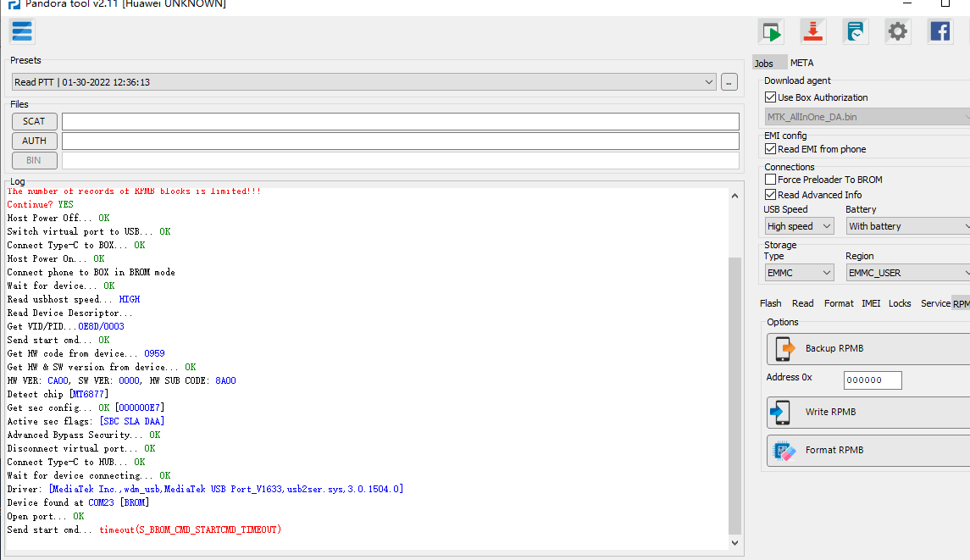Click the log scroll down arrow
The width and height of the screenshot is (970, 560).
[x=735, y=543]
